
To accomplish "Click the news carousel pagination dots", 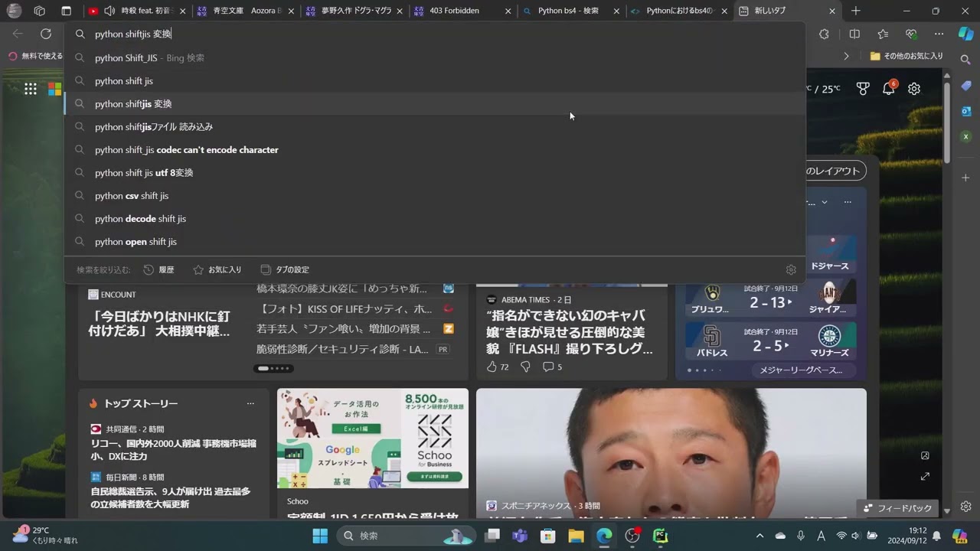I will (273, 368).
